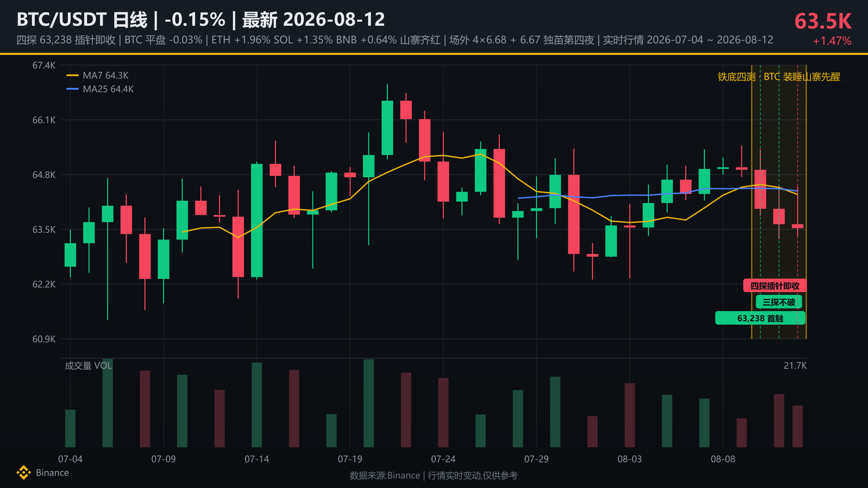Click the Binance logo icon
The height and width of the screenshot is (488, 868).
coord(23,472)
